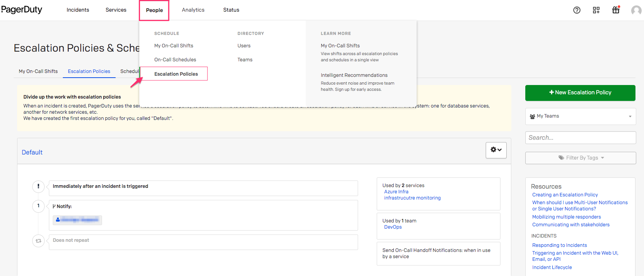Viewport: 644px width, 276px height.
Task: Click the escalation policy Search field
Action: tap(580, 137)
